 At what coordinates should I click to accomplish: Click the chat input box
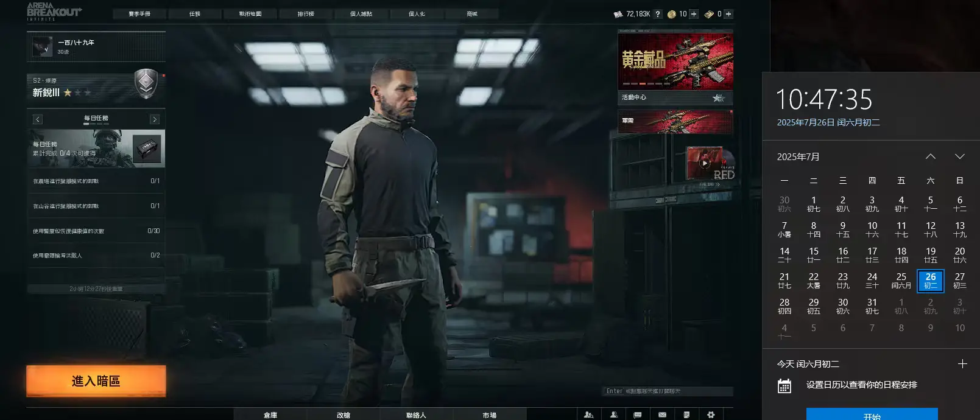point(668,391)
